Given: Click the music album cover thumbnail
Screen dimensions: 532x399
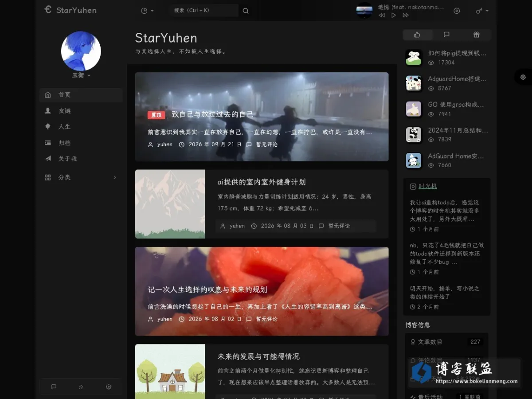Looking at the screenshot, I should pos(364,10).
